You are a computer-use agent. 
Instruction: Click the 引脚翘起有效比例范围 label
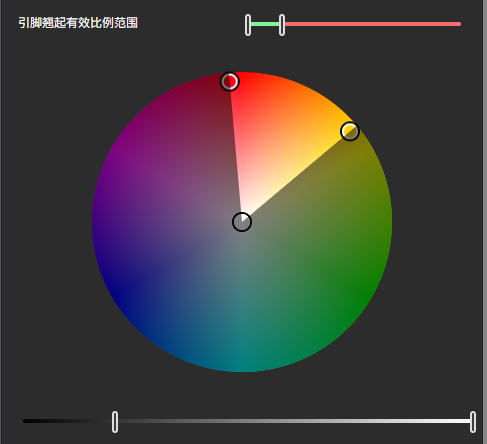(78, 23)
